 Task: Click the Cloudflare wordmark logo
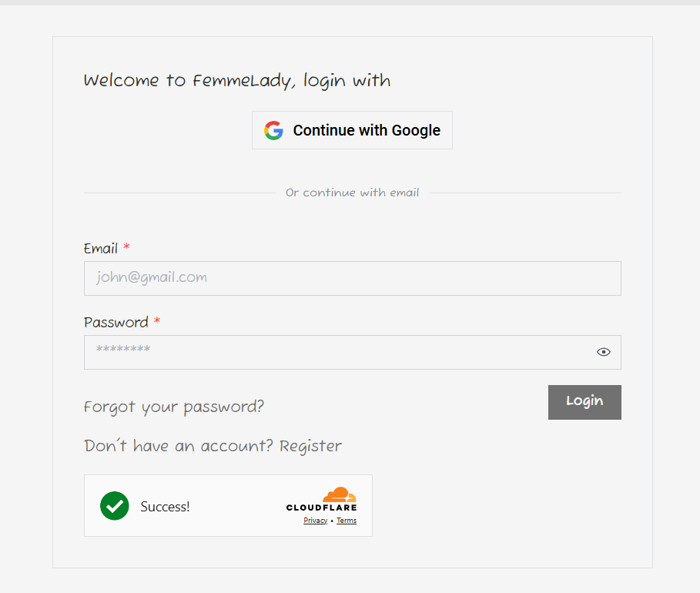pos(321,508)
